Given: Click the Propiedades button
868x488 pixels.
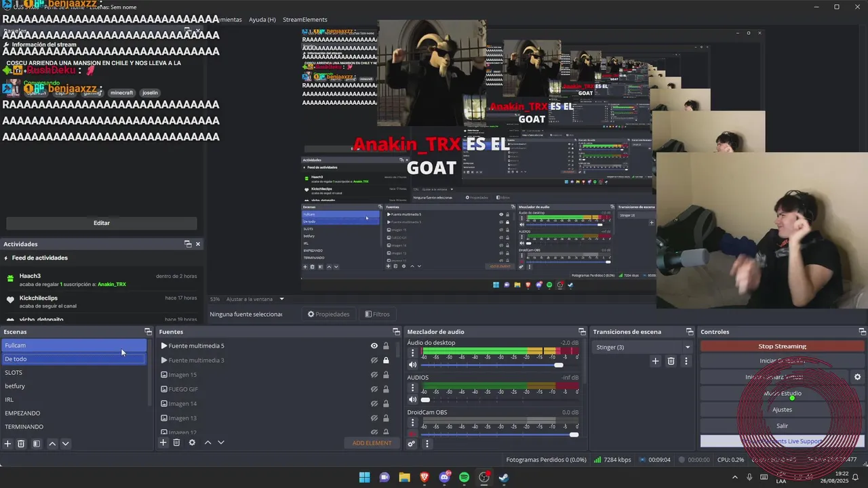Looking at the screenshot, I should click(329, 314).
